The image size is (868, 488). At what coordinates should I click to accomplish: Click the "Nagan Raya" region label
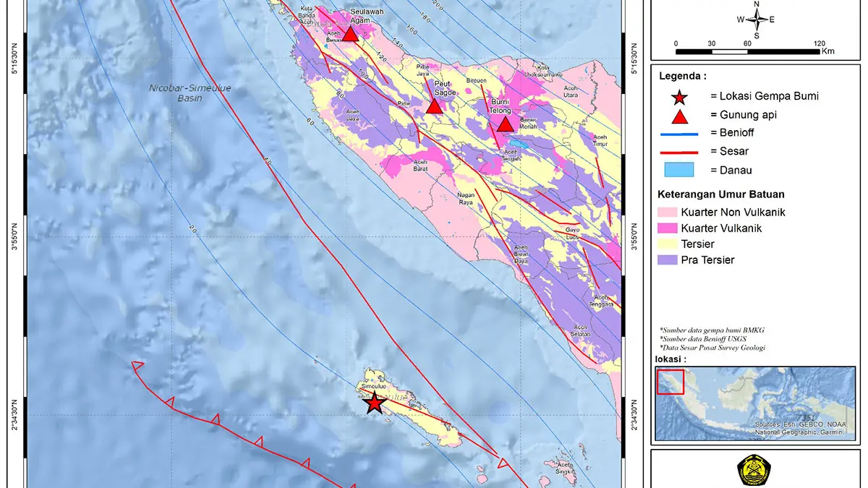467,198
